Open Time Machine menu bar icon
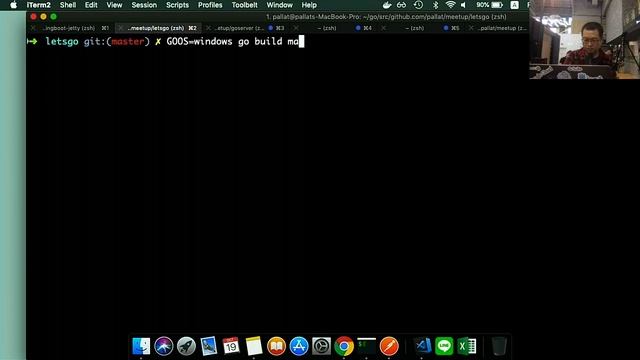640x360 pixels. point(418,5)
